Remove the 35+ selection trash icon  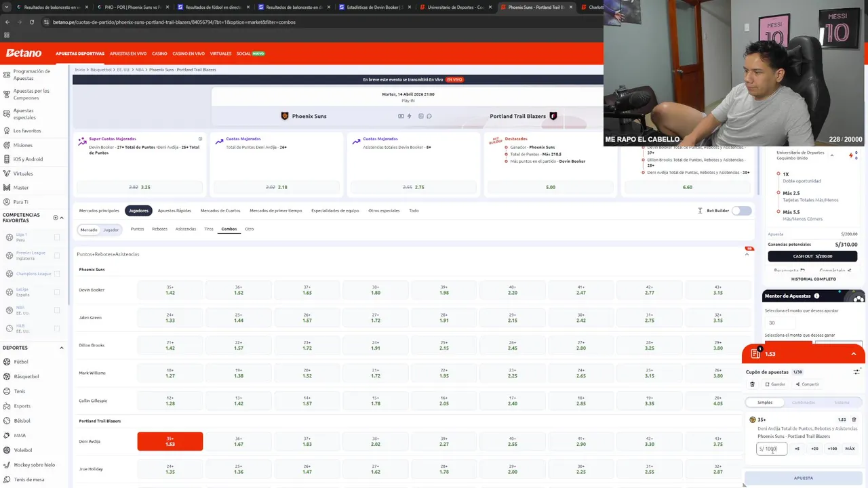coord(854,420)
